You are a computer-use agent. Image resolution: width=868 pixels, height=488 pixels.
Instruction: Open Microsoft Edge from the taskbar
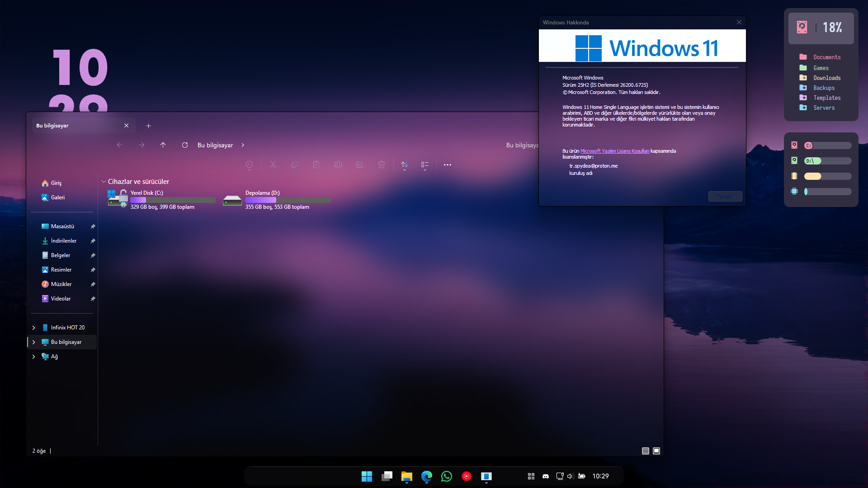click(426, 476)
